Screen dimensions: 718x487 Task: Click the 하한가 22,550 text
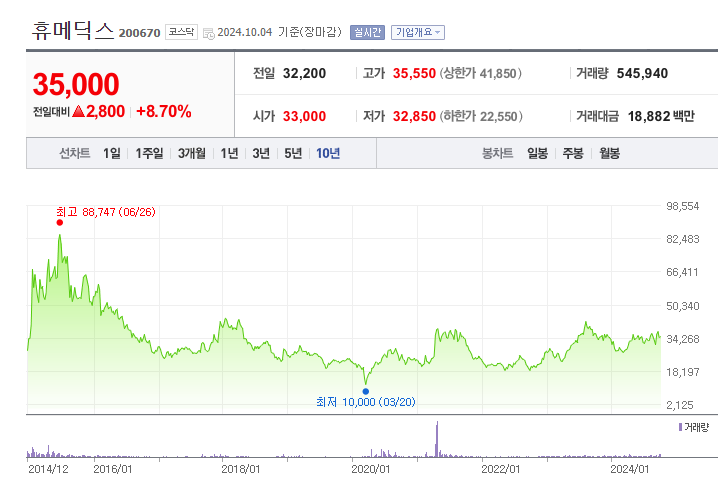[481, 116]
